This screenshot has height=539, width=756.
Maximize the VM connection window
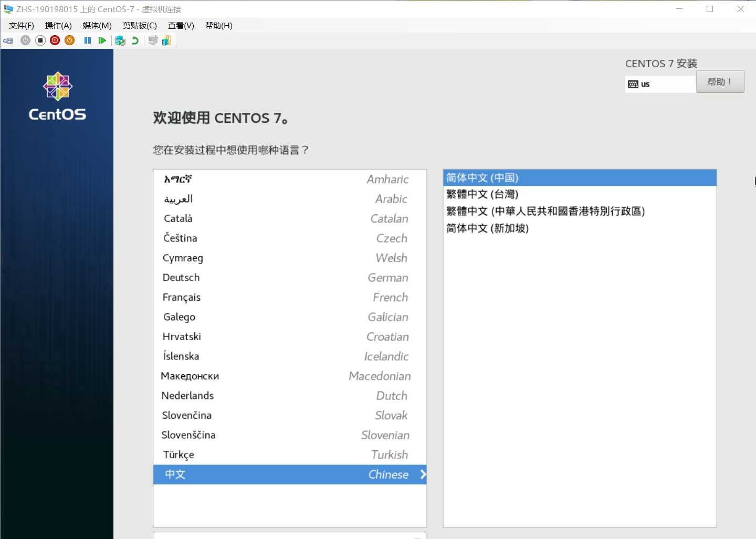click(x=710, y=9)
